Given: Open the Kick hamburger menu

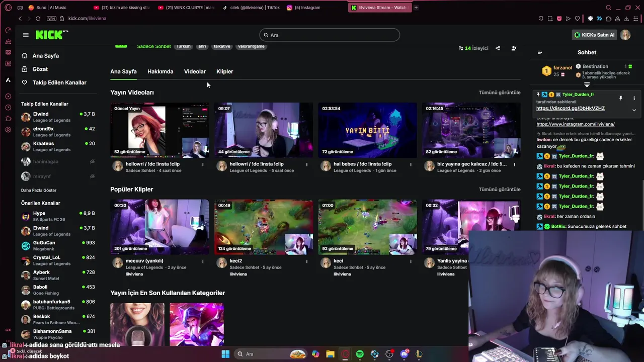Looking at the screenshot, I should coord(26,35).
